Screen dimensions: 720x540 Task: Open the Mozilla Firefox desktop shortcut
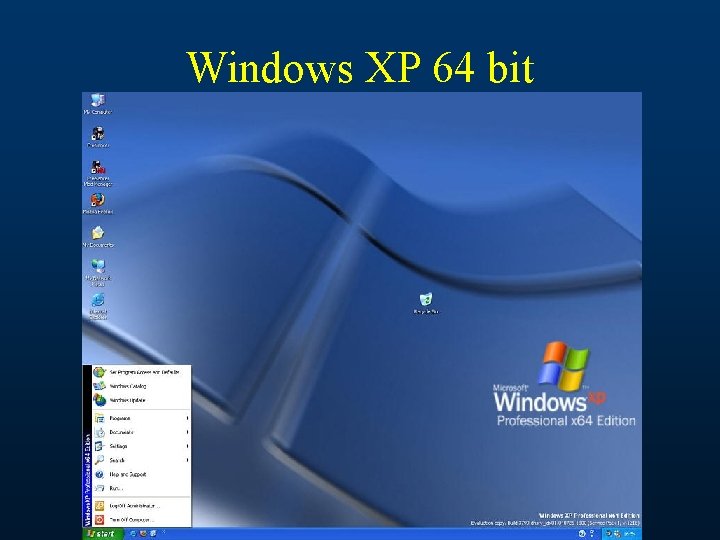point(97,204)
